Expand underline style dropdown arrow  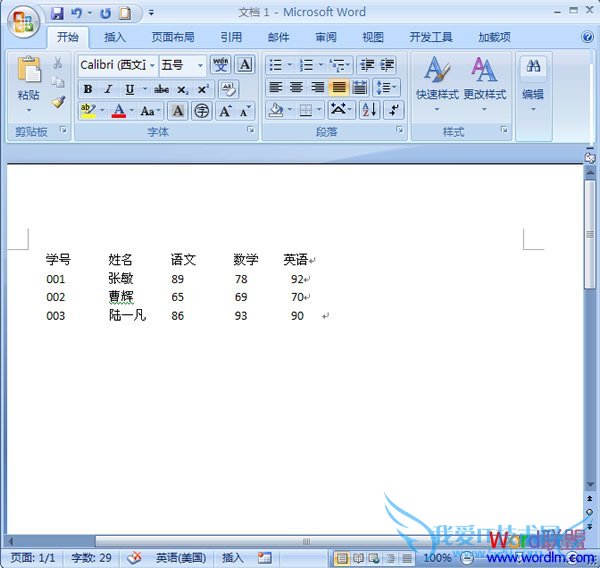pos(145,90)
